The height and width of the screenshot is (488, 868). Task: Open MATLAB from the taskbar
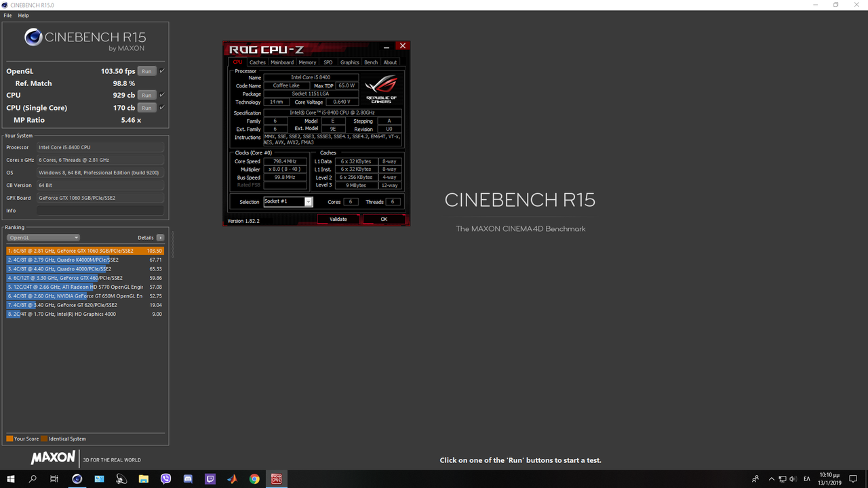pyautogui.click(x=232, y=479)
